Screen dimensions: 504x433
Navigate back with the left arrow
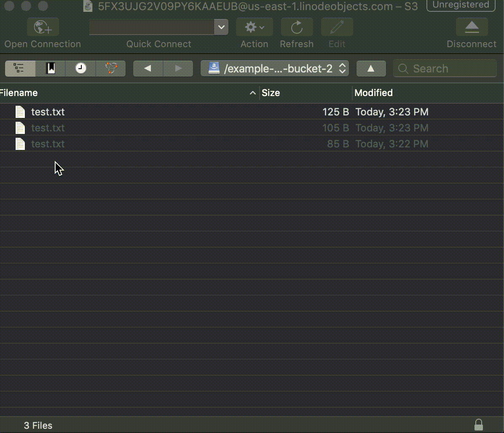tap(148, 68)
